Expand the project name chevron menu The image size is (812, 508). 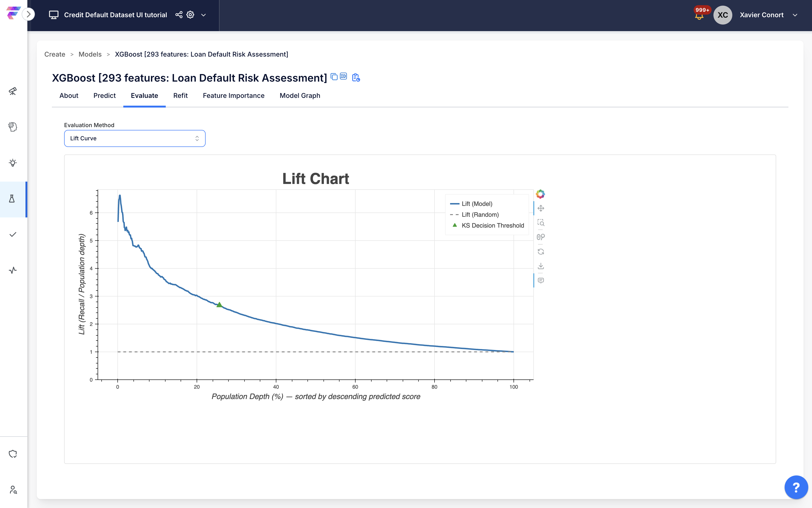(203, 15)
